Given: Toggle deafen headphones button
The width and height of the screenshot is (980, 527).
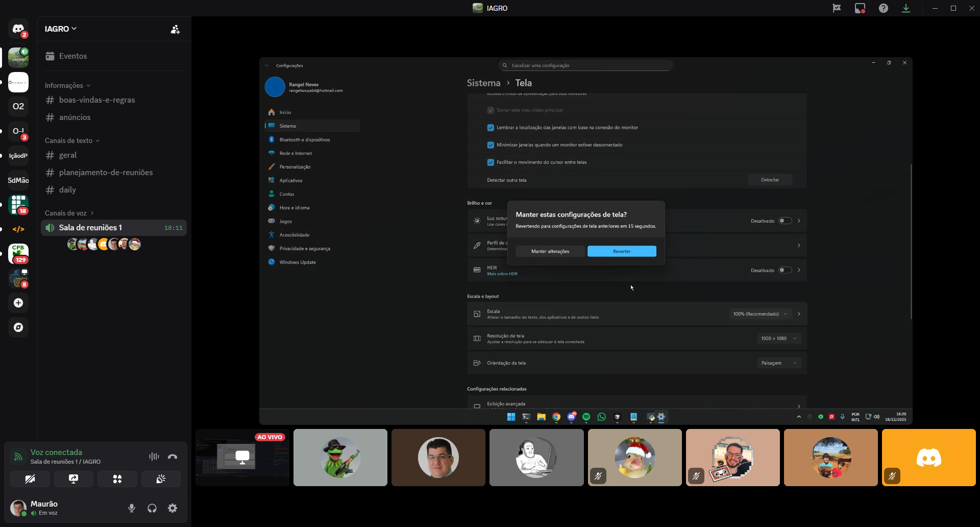Looking at the screenshot, I should (152, 508).
